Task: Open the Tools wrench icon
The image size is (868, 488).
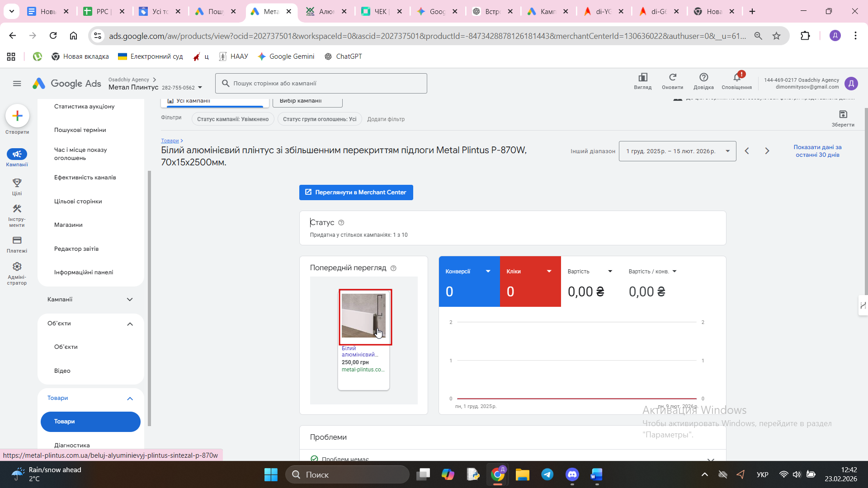Action: (17, 209)
